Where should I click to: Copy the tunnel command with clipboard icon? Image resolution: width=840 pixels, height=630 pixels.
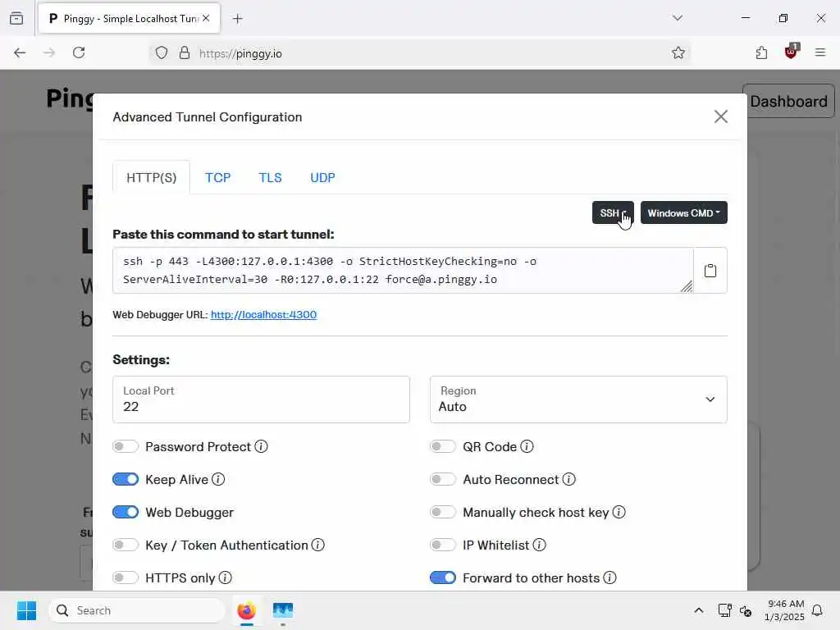pos(710,271)
